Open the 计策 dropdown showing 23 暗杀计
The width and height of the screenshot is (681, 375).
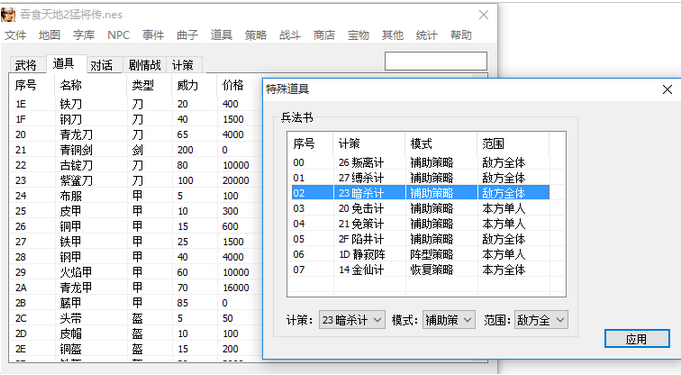(352, 320)
